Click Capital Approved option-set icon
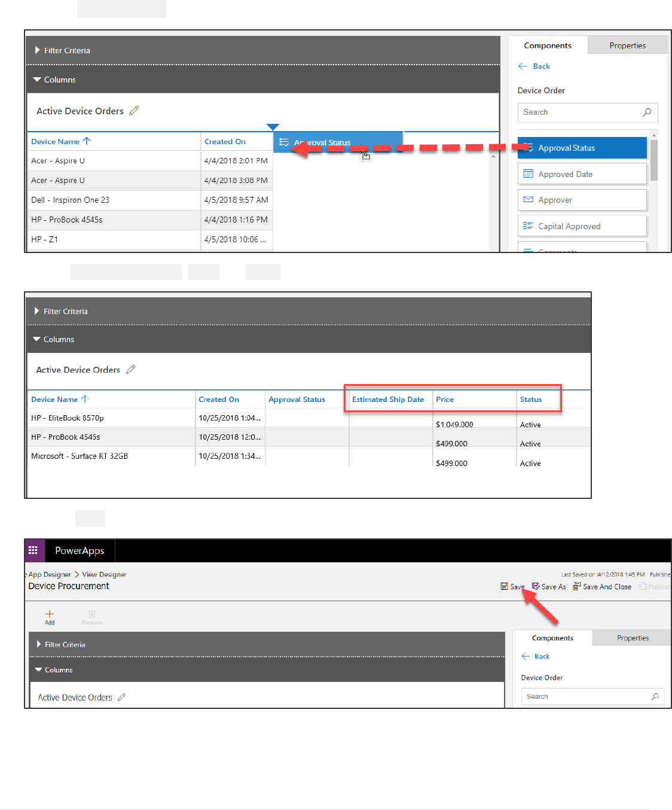Screen dimensions: 672x810 click(528, 226)
